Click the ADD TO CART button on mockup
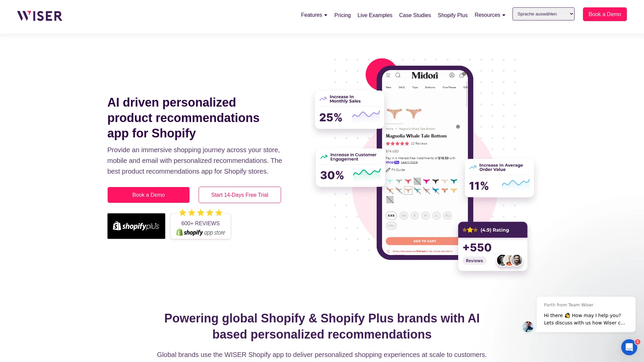The image size is (644, 362). tap(425, 241)
